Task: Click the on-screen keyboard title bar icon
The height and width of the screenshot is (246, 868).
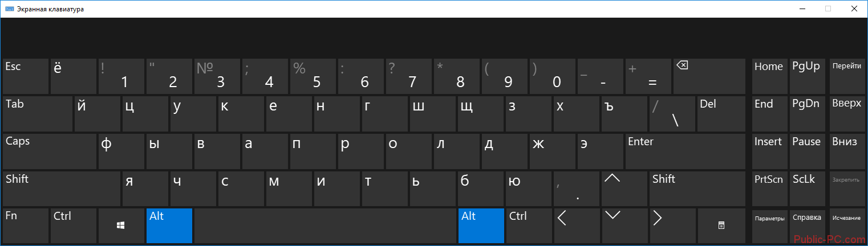Action: coord(10,9)
